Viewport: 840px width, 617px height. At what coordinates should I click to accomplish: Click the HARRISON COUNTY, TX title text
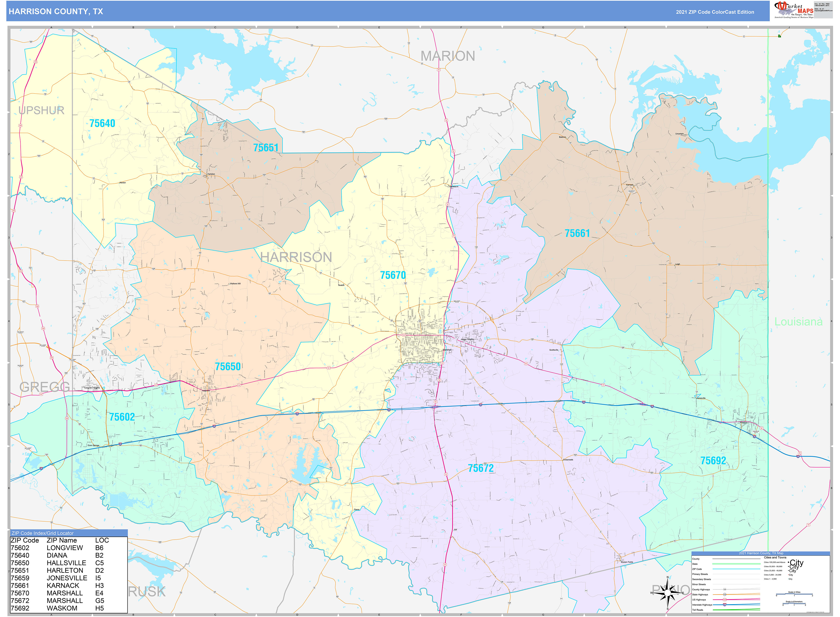point(56,12)
